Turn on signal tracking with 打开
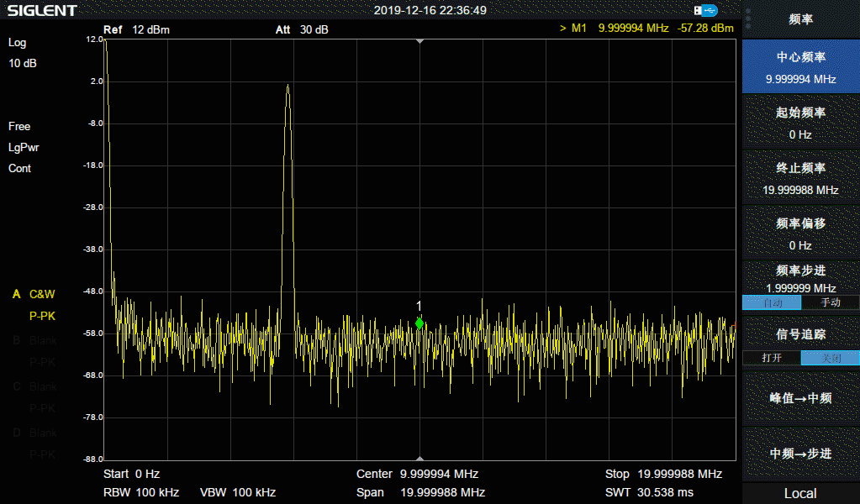860x504 pixels. click(x=771, y=358)
